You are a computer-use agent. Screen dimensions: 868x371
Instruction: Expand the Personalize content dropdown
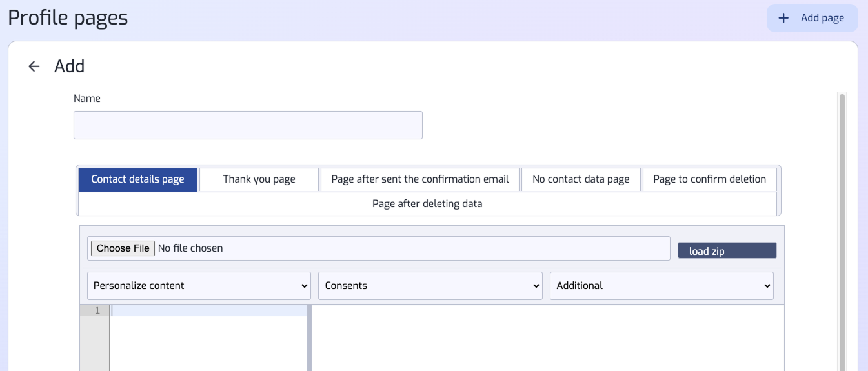pyautogui.click(x=199, y=286)
